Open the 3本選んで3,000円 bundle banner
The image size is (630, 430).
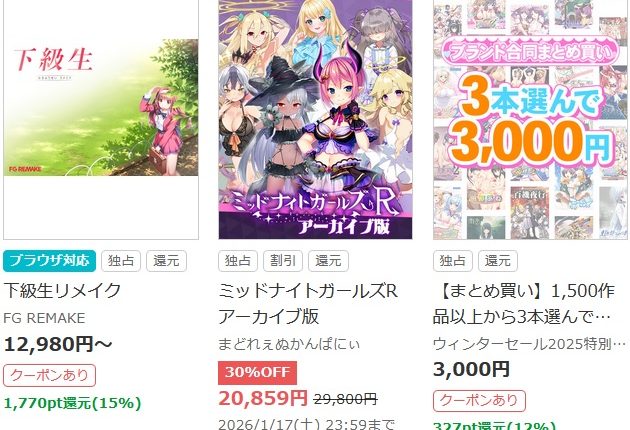click(x=530, y=119)
